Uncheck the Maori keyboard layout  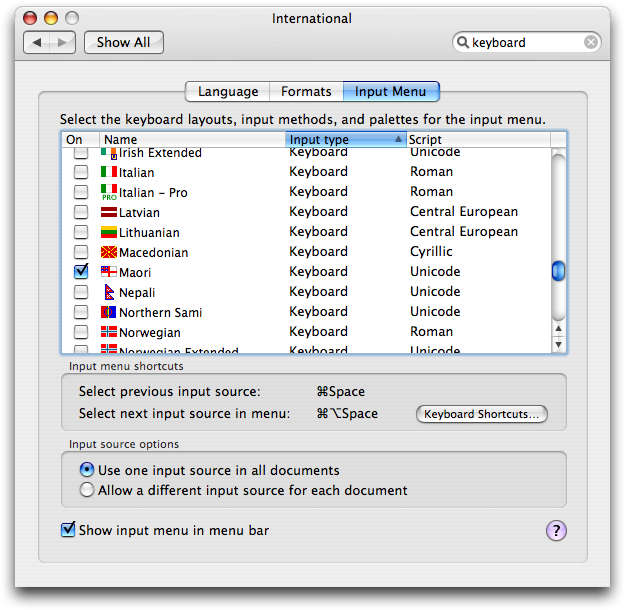(x=81, y=272)
